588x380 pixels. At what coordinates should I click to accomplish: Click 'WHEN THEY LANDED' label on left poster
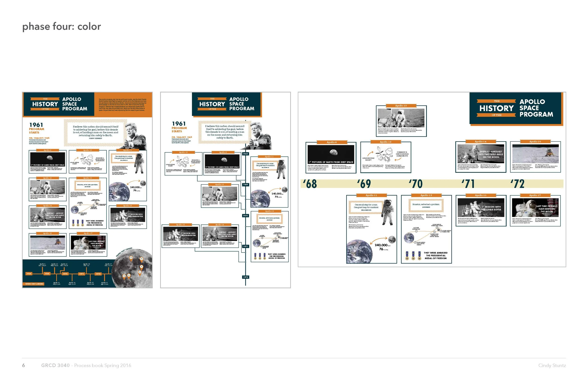point(34,284)
